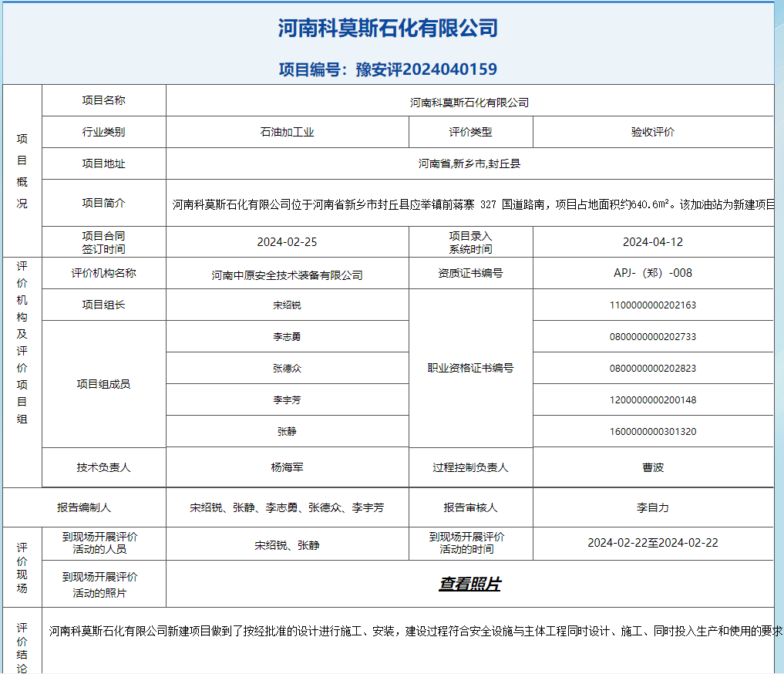Screen dimensions: 784x674
Task: Select project leader name 宋绍锐
Action: tap(287, 305)
